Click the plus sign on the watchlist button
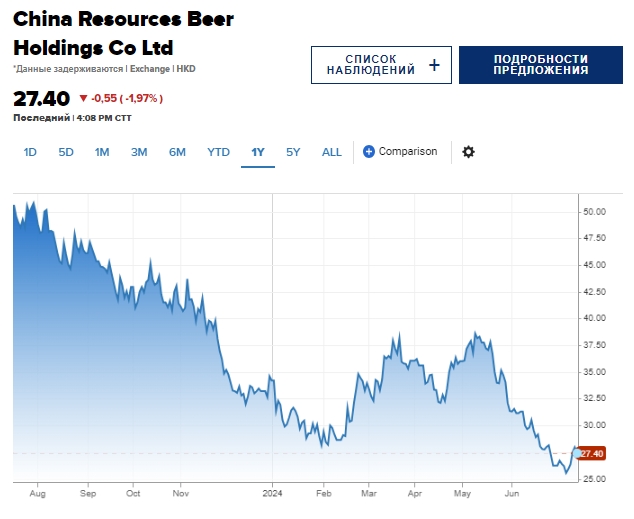Image resolution: width=634 pixels, height=519 pixels. [x=434, y=65]
